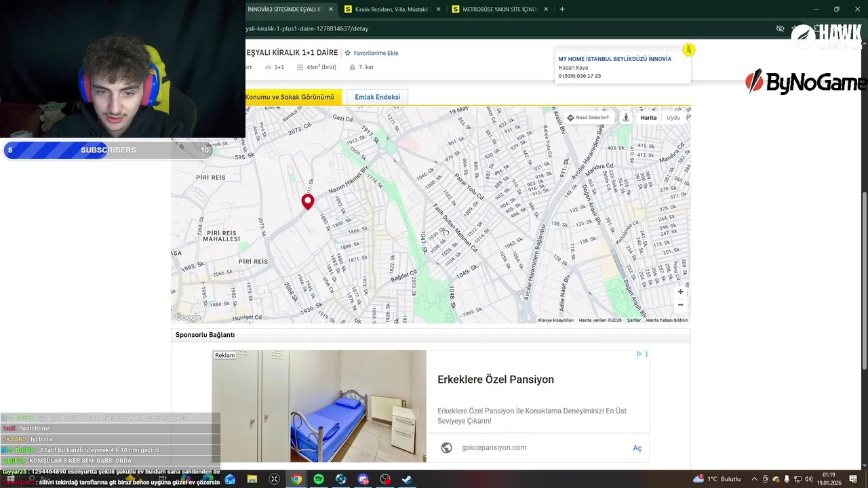
Task: Open Steam from the taskbar
Action: pyautogui.click(x=407, y=479)
